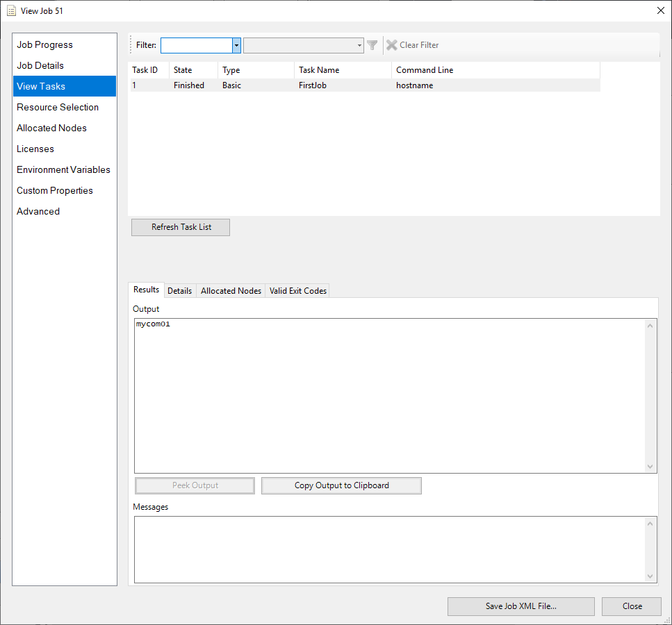View the Environment Variables section
Viewport: 672px width, 625px height.
pyautogui.click(x=63, y=169)
